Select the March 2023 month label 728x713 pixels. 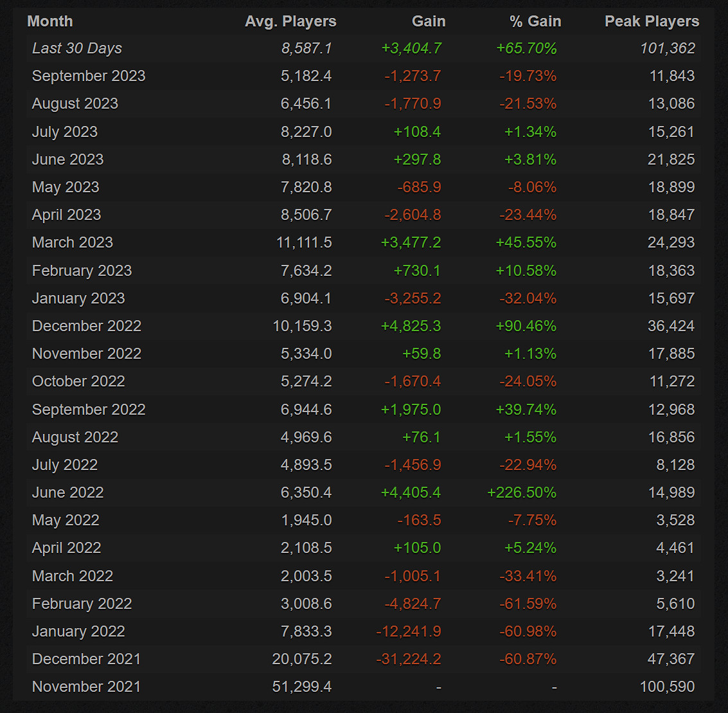tap(73, 242)
